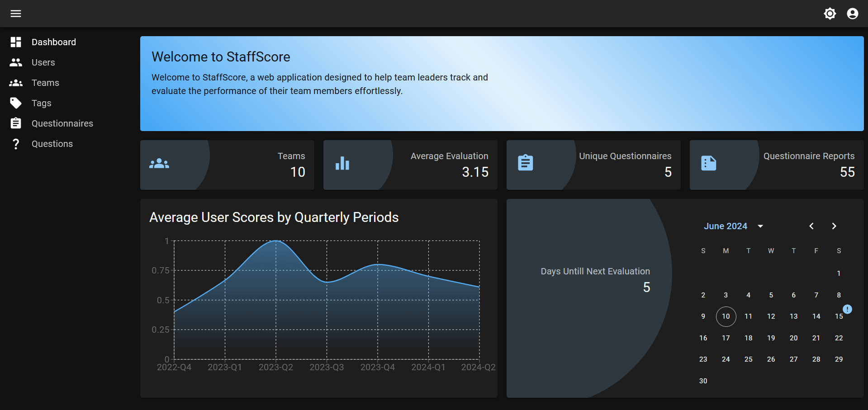Click the Days Untill Next Evaluation text
This screenshot has width=868, height=410.
click(x=595, y=271)
